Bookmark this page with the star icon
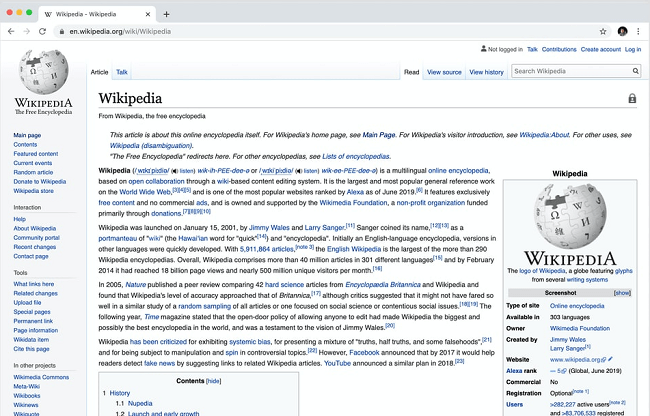 pyautogui.click(x=603, y=31)
